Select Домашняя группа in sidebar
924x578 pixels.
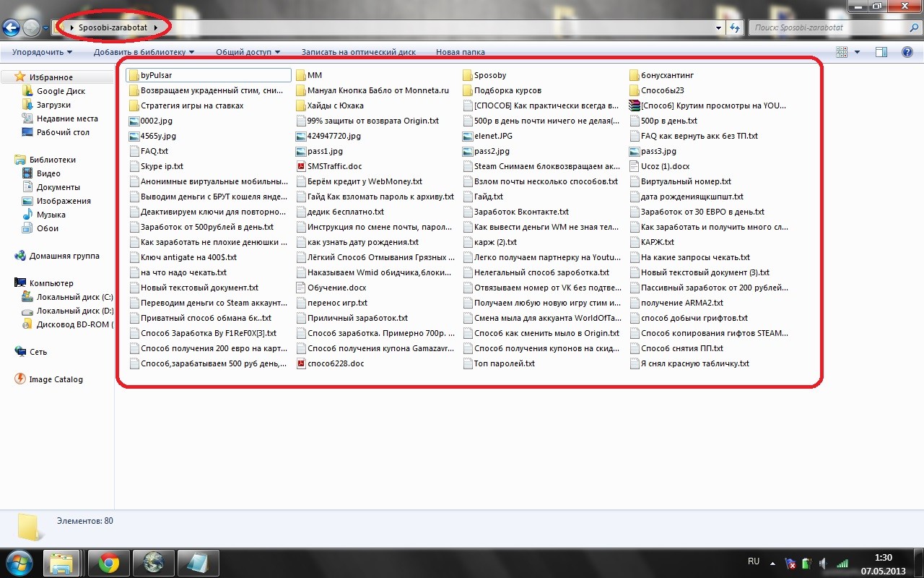coord(57,256)
